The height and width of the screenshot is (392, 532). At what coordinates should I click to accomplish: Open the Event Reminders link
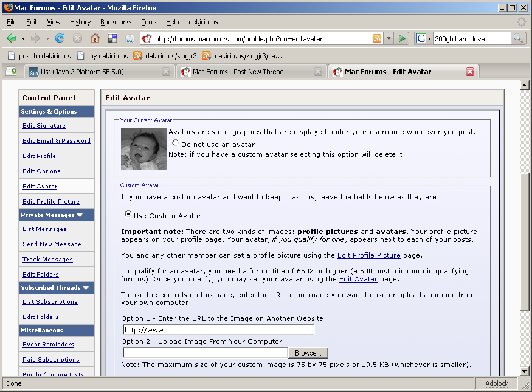click(48, 344)
